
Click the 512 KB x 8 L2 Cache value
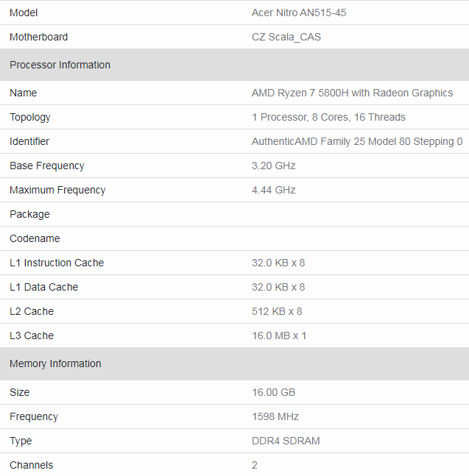click(x=277, y=311)
